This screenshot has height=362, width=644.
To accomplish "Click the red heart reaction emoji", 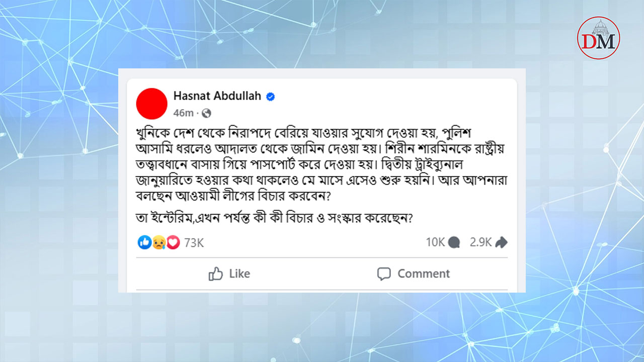I will pos(173,242).
